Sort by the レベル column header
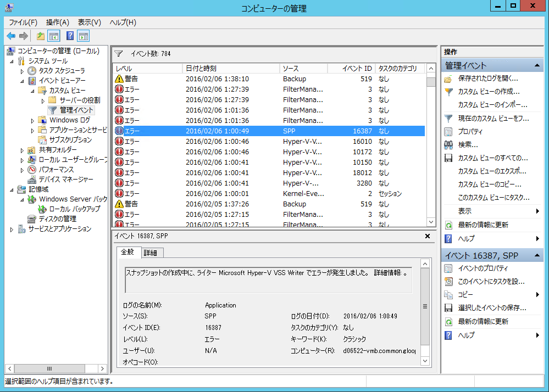549x392 pixels. [148, 69]
